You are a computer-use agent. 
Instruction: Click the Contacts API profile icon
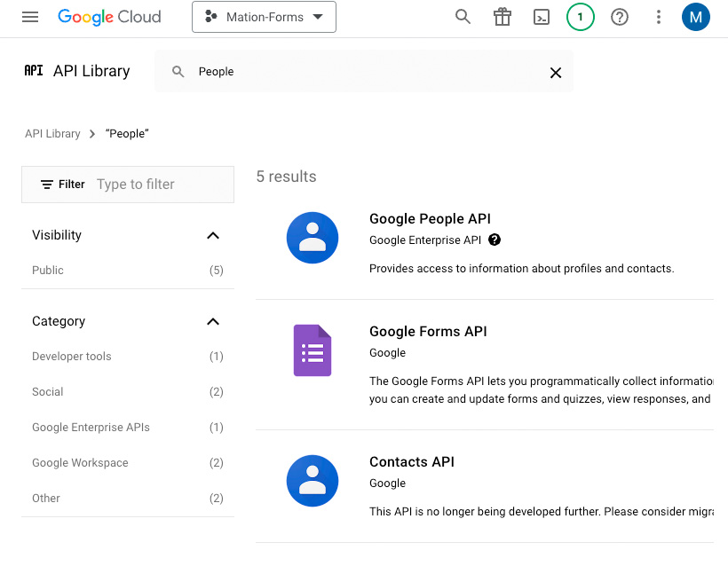[x=313, y=481]
